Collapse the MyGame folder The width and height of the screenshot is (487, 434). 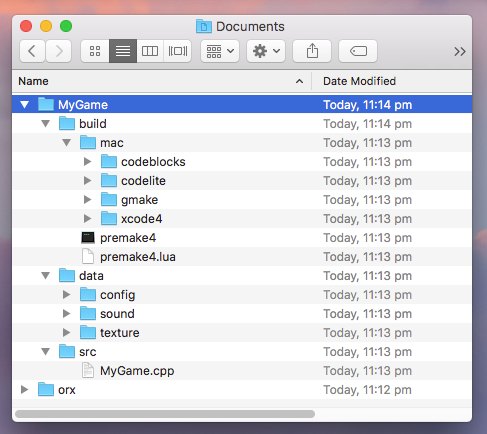coord(24,105)
